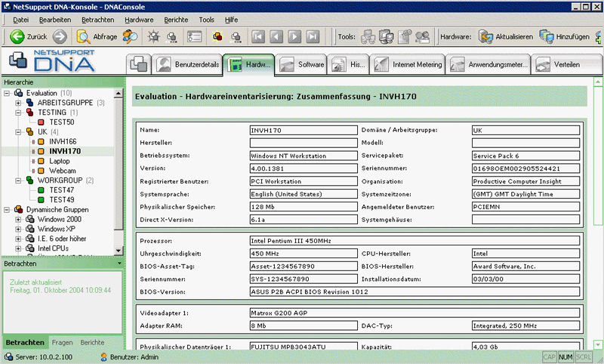Screen dimensions: 604x364
Task: Click the second Tools monitors icon
Action: (386, 36)
